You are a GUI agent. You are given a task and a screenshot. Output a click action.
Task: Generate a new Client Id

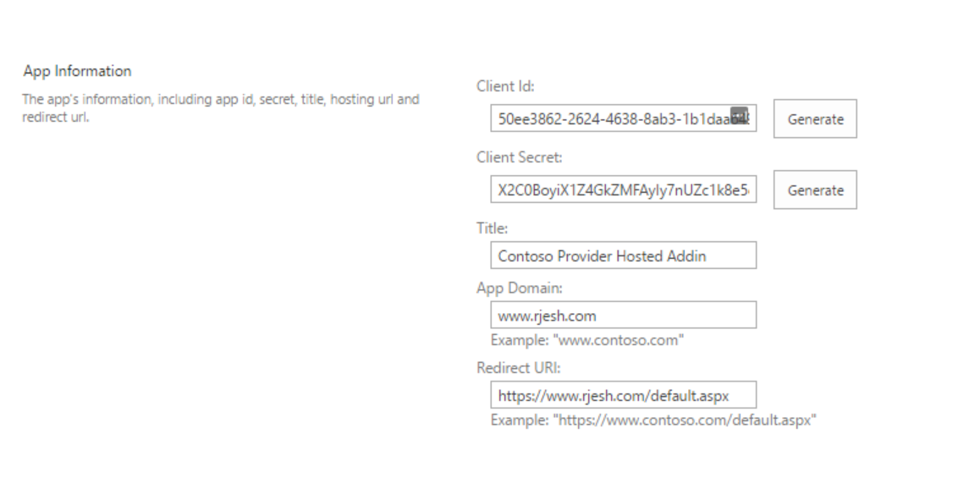pyautogui.click(x=815, y=118)
